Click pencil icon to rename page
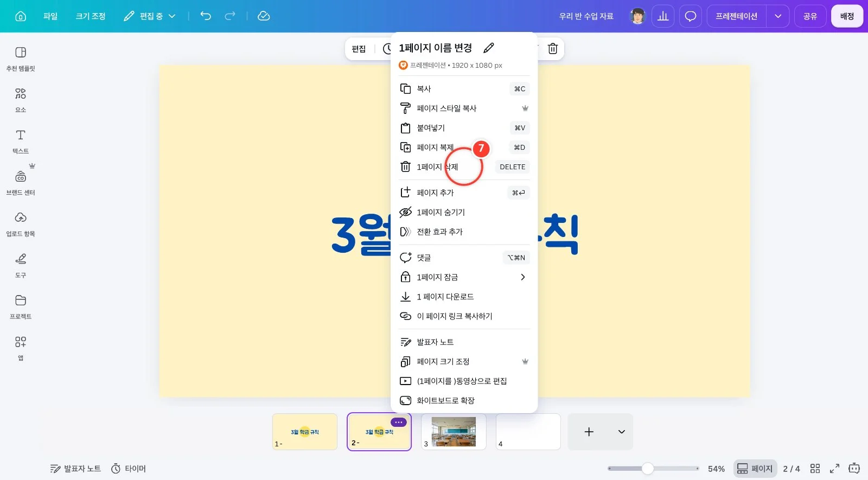 (489, 48)
